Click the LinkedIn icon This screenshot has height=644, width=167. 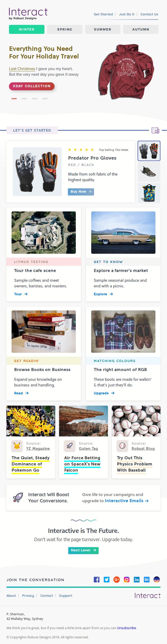pyautogui.click(x=137, y=579)
